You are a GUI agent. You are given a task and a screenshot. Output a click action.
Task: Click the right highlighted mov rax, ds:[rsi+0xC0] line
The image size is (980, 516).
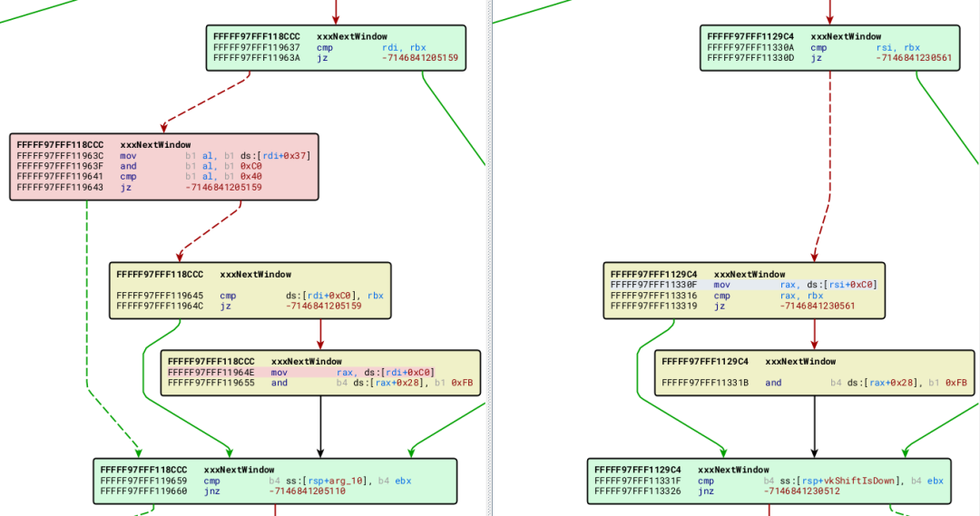click(744, 285)
